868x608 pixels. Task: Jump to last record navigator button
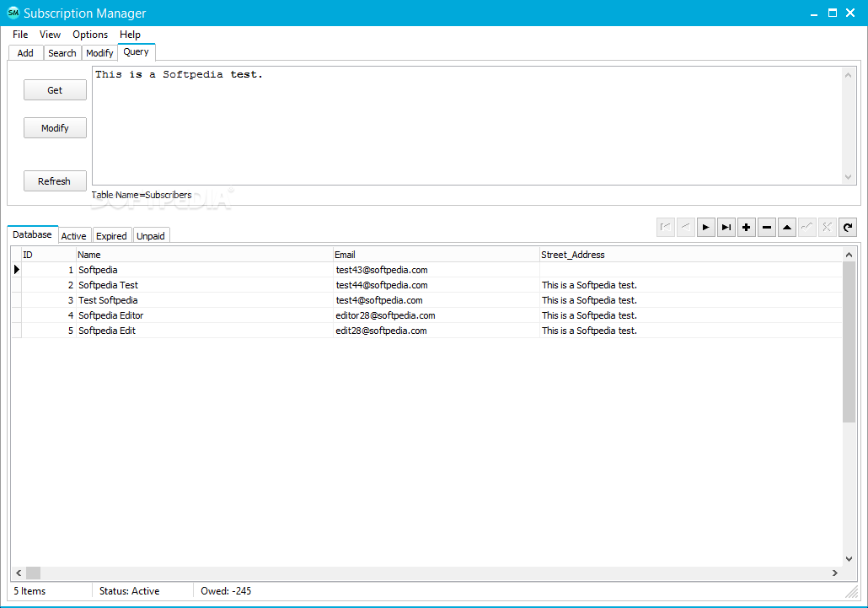(x=726, y=227)
